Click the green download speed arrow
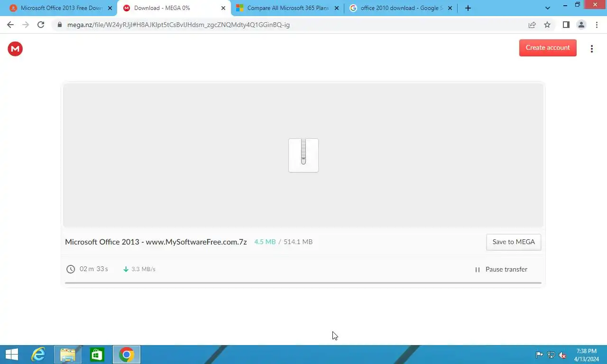This screenshot has width=607, height=364. tap(126, 269)
